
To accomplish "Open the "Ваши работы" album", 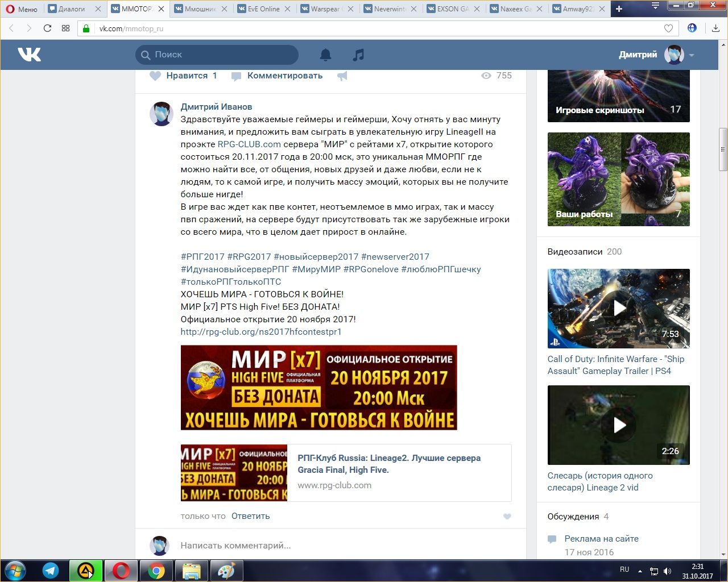I will [x=619, y=179].
